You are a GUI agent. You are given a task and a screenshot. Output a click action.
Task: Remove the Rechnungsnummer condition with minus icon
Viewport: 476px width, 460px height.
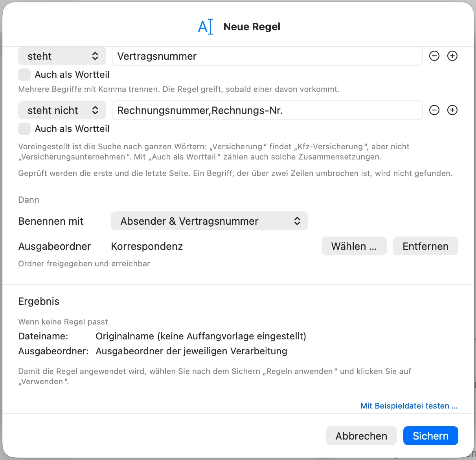(x=434, y=110)
